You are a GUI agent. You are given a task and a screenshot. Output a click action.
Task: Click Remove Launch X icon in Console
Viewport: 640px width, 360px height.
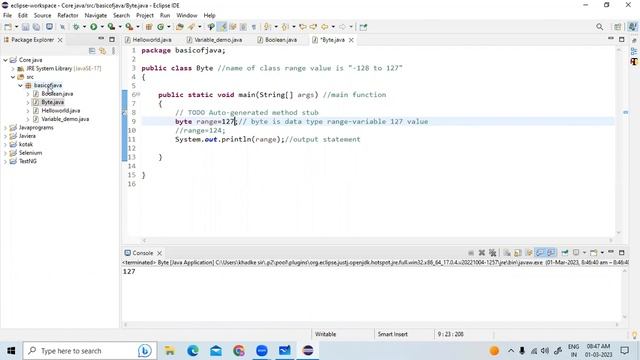[x=482, y=253]
